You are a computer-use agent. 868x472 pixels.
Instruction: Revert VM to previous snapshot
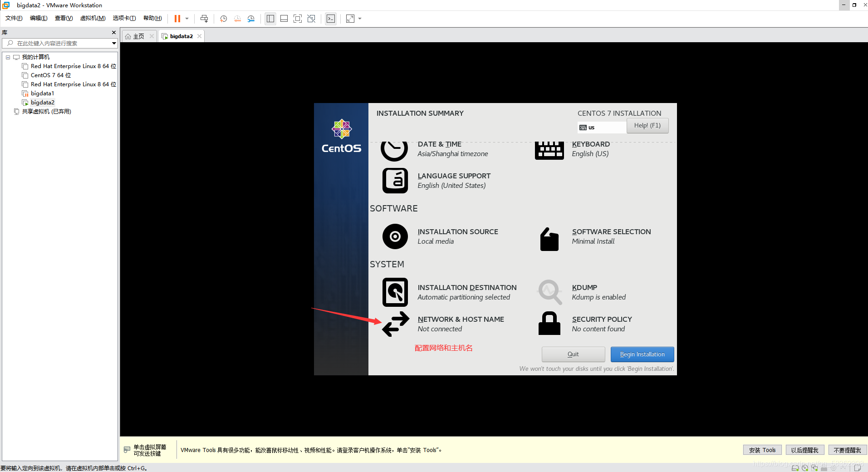coord(237,19)
